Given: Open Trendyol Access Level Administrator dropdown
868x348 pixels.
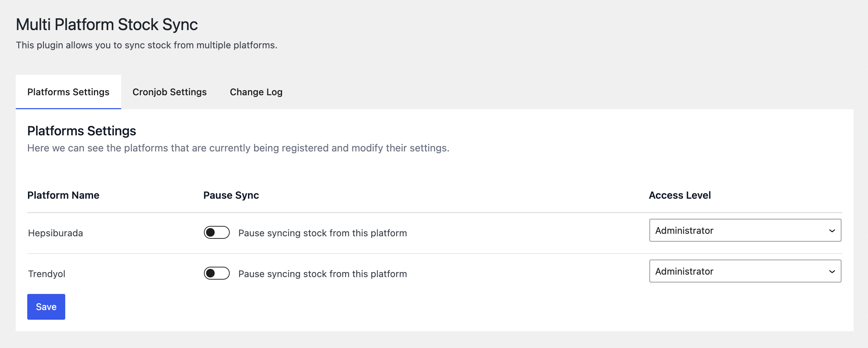Looking at the screenshot, I should 745,271.
